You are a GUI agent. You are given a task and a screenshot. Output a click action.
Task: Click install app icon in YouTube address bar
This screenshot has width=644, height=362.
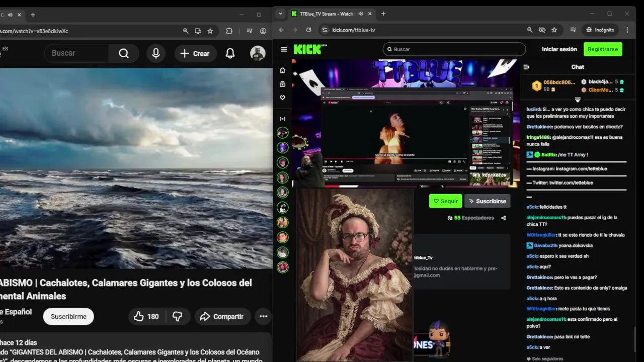click(198, 31)
